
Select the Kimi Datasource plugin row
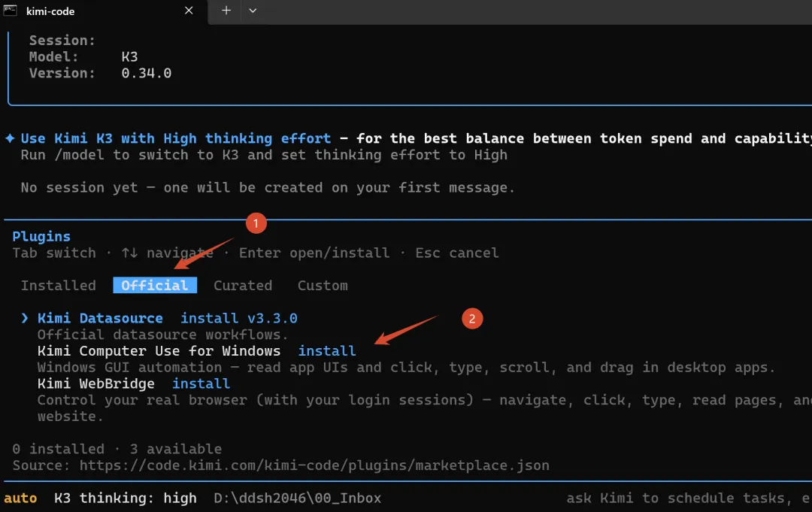[x=100, y=318]
